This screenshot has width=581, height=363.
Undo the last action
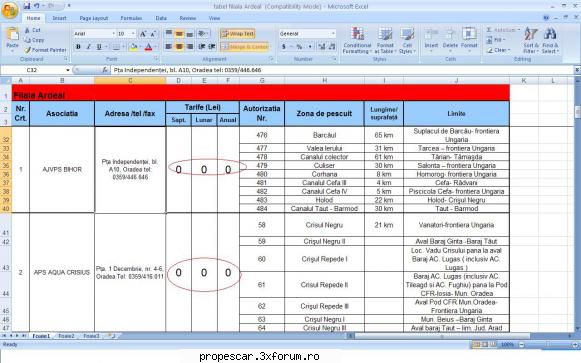coord(36,6)
